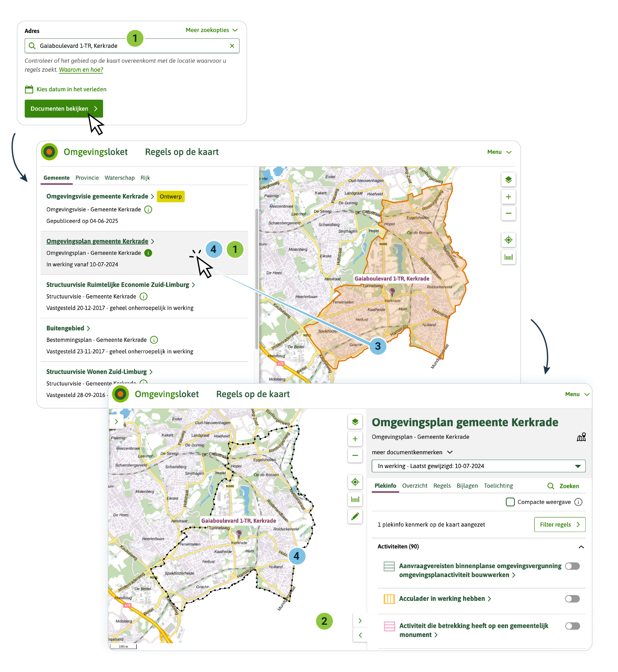Toggle on Aanvraagvereisten binnenplanse omgevingsvergunning switch
Screen dimensions: 618x672
pyautogui.click(x=572, y=566)
